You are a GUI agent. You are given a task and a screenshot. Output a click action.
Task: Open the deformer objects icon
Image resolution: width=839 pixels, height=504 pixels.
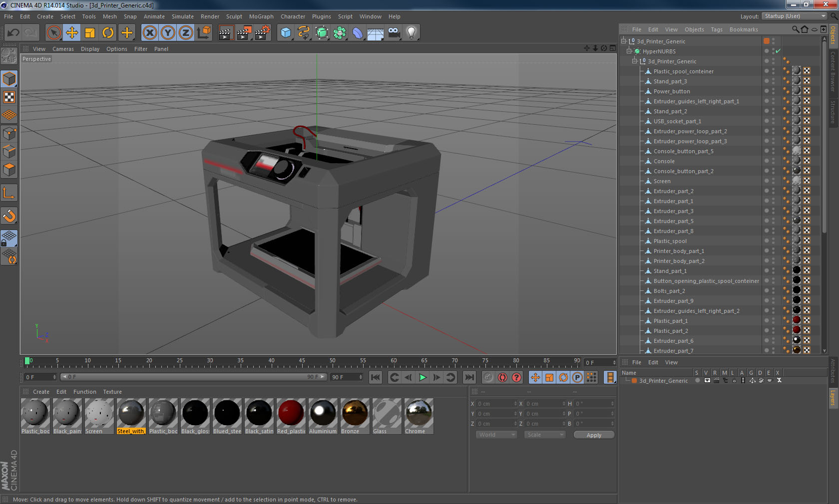358,33
